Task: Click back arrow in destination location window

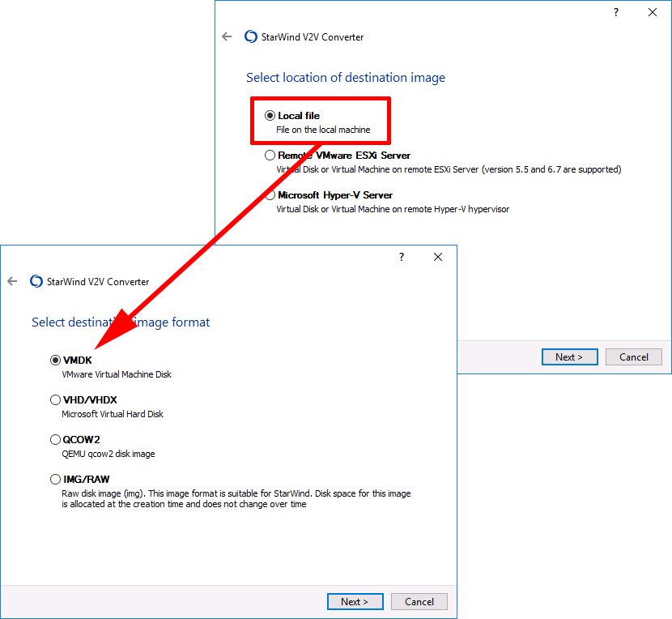Action: pyautogui.click(x=227, y=36)
